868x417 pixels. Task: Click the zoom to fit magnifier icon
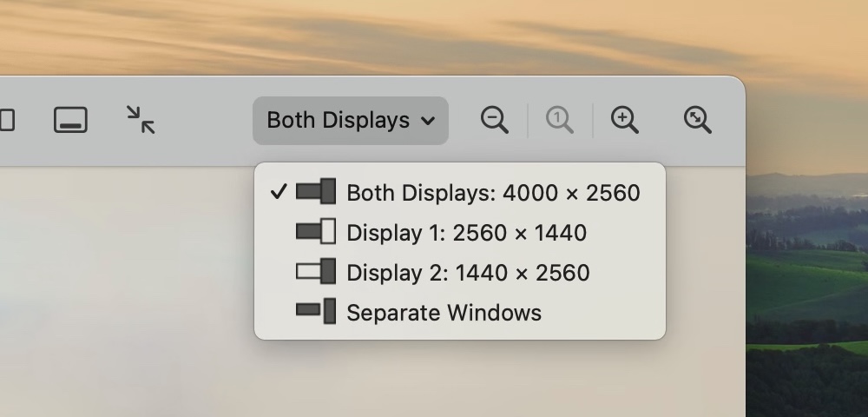tap(698, 120)
